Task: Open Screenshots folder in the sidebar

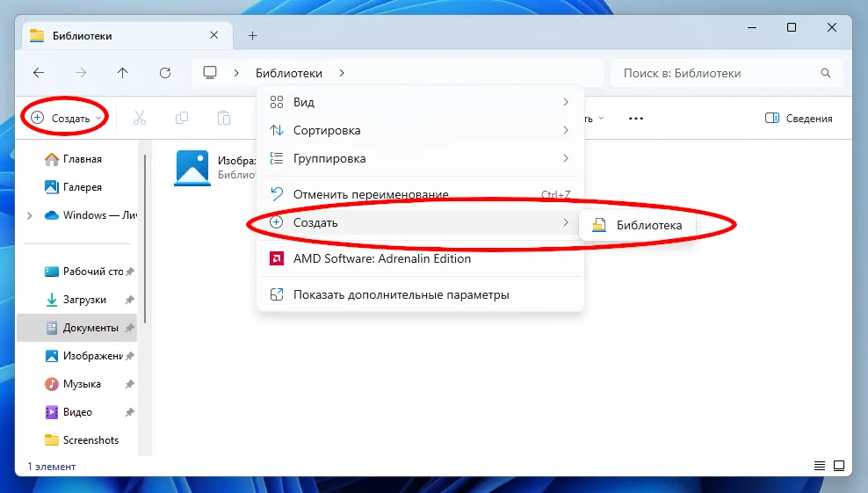Action: (77, 440)
